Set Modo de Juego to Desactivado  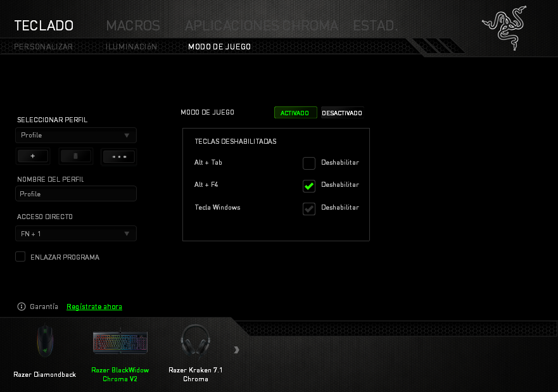[342, 113]
